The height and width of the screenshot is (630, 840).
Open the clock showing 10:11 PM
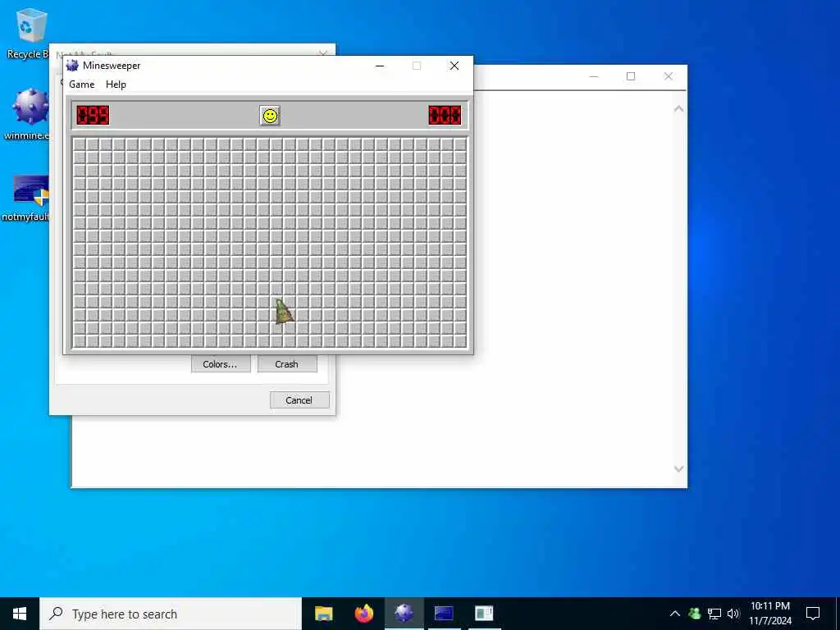[769, 614]
